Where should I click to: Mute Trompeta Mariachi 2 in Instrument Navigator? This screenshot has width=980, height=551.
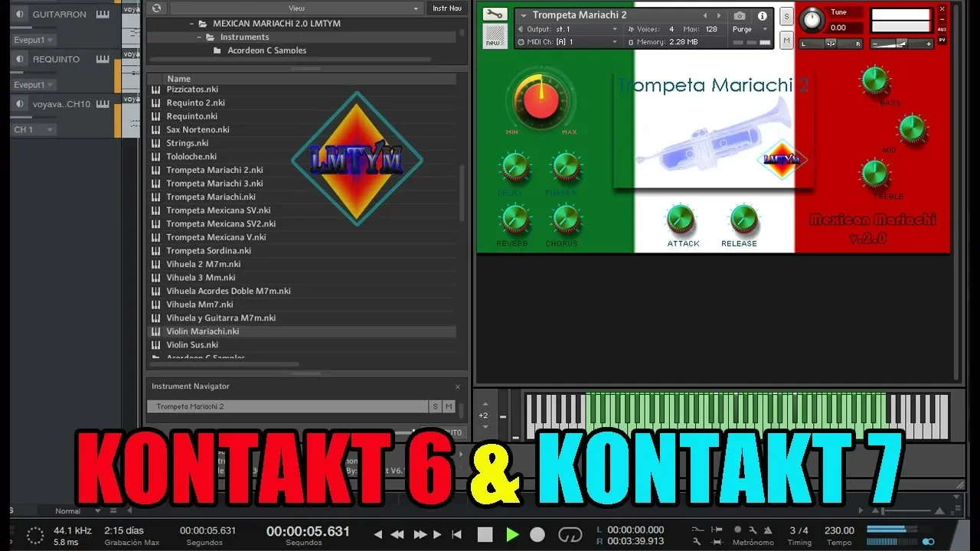click(449, 407)
